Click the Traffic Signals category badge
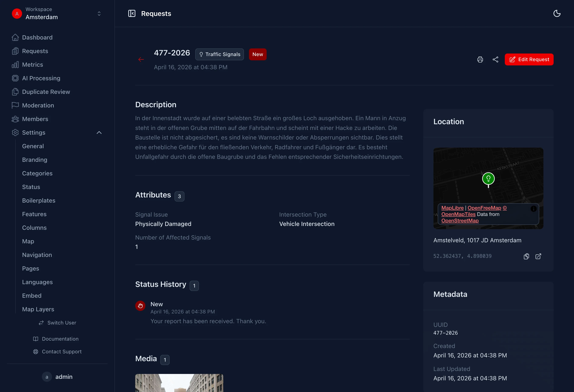Screen dimensions: 574x392 pos(219,54)
